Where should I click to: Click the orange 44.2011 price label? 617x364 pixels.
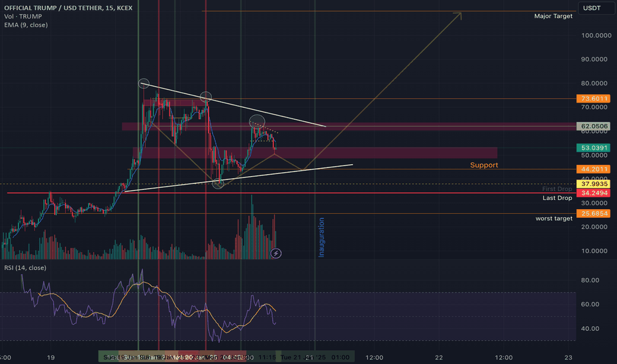(593, 169)
